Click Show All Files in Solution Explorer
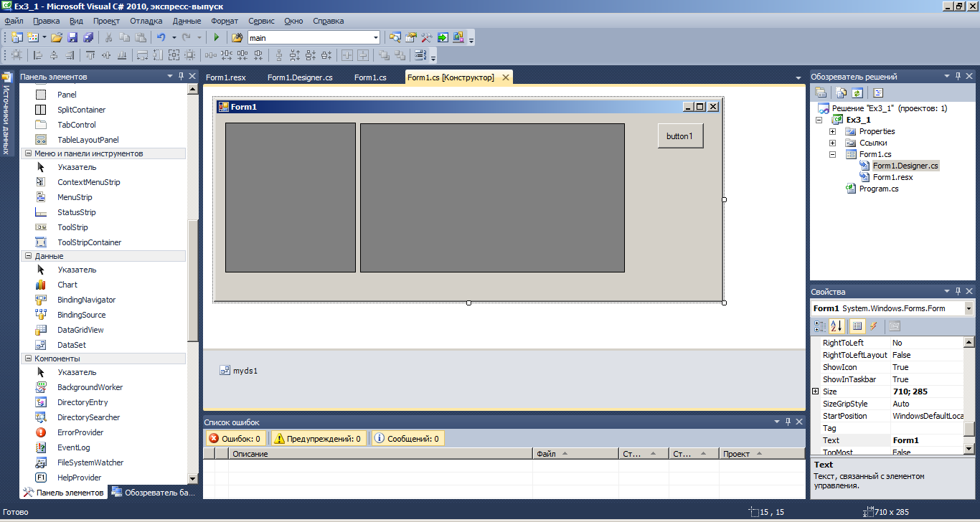This screenshot has width=980, height=522. tap(842, 92)
